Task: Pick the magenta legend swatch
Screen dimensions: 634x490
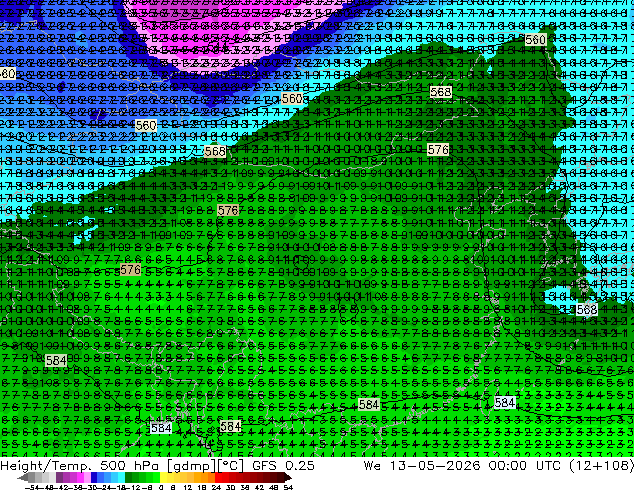Action: pos(80,477)
